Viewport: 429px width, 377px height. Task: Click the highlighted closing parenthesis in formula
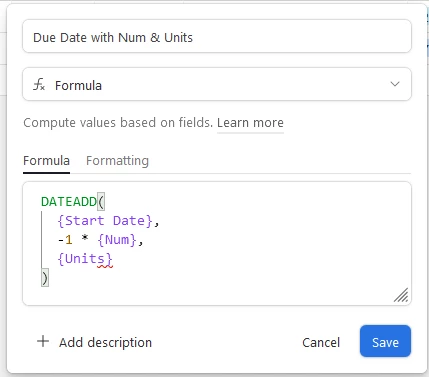click(45, 278)
